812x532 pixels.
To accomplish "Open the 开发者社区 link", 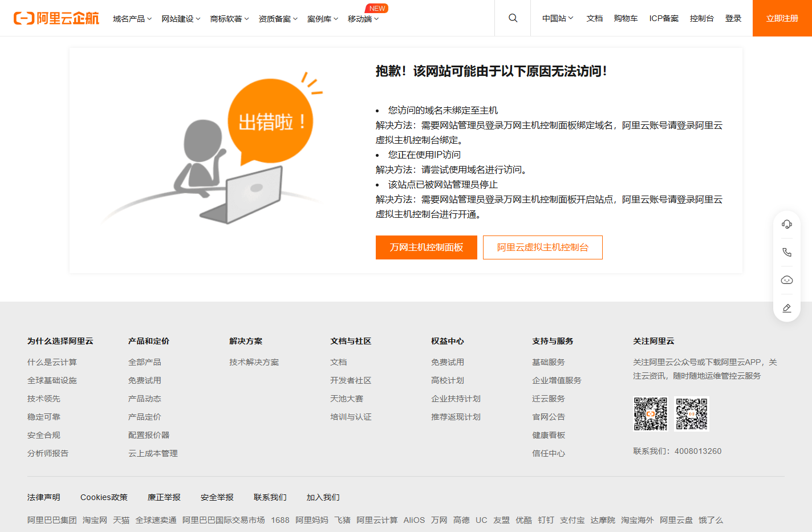I will click(x=351, y=380).
